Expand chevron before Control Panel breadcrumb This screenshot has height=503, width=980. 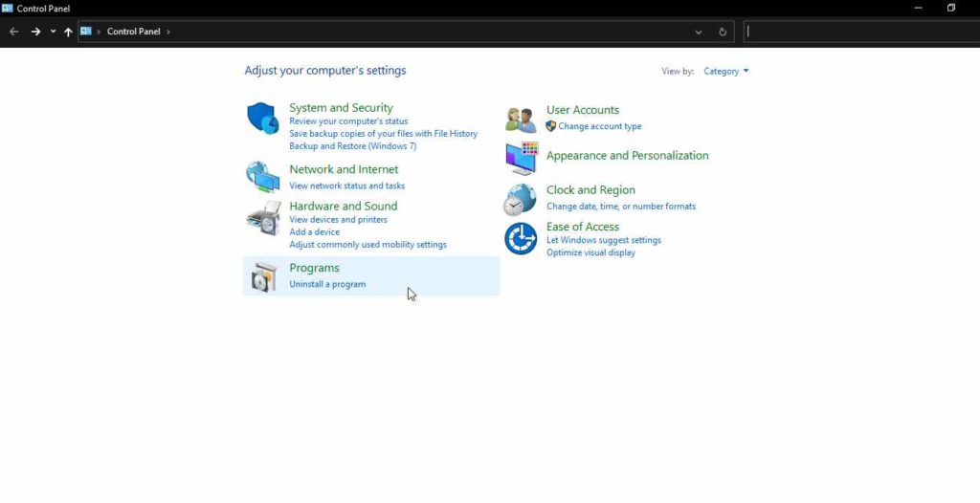99,32
